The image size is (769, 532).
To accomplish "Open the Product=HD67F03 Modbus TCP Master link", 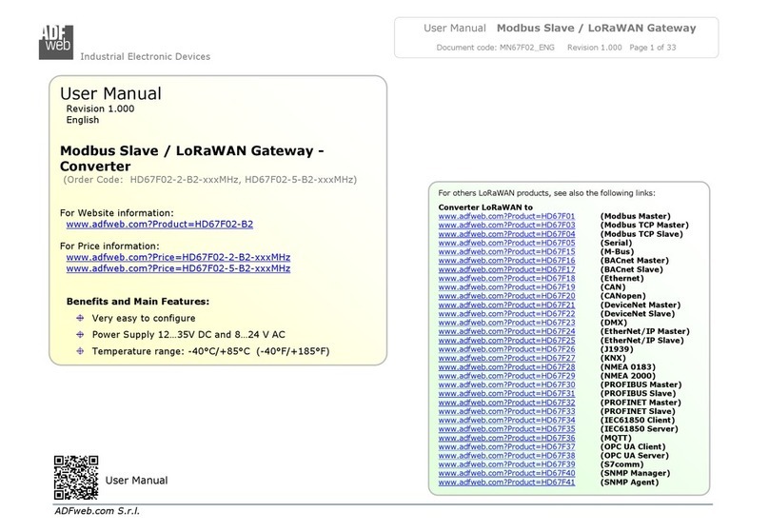I will (506, 225).
